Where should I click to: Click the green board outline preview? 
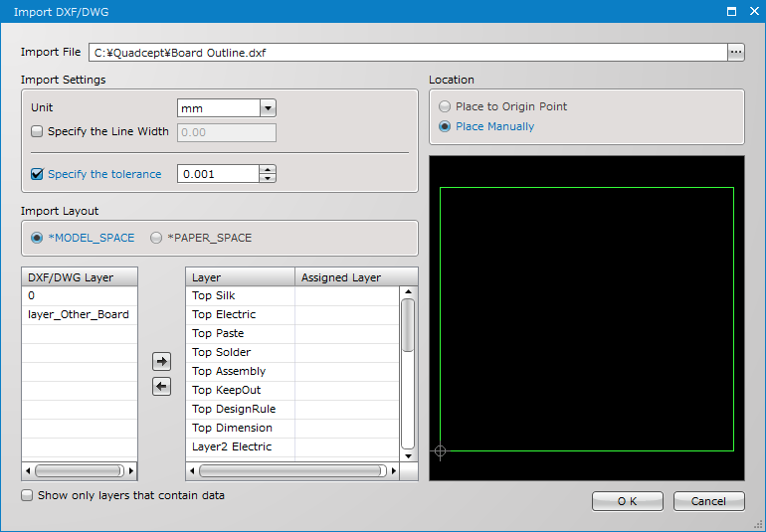pyautogui.click(x=587, y=319)
